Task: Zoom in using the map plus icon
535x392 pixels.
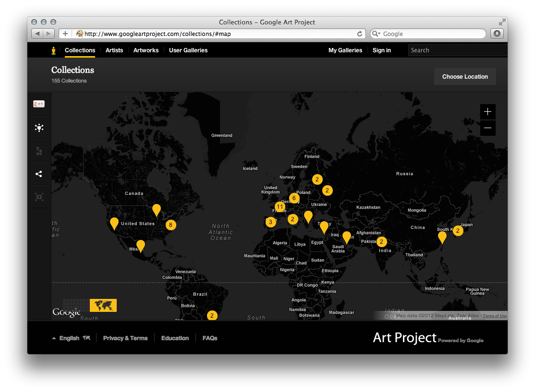Action: pyautogui.click(x=488, y=112)
